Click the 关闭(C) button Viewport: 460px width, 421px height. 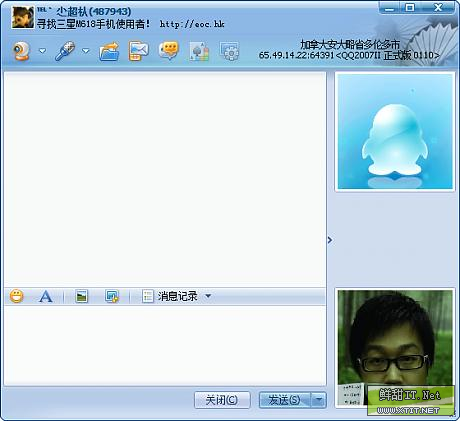pos(222,400)
